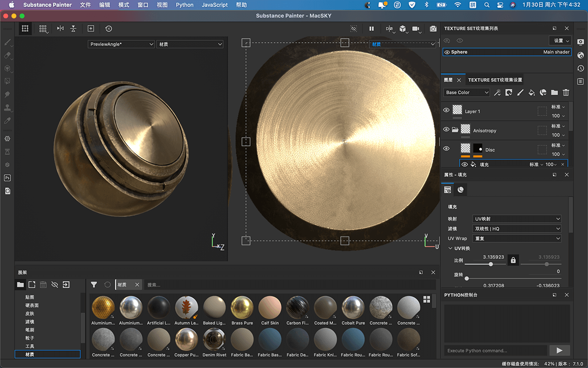Select the Polygon Fill tool

(x=7, y=81)
